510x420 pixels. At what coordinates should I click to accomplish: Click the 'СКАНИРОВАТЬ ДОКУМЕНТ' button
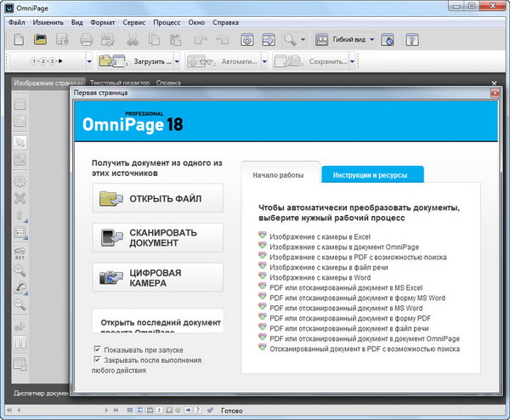157,237
